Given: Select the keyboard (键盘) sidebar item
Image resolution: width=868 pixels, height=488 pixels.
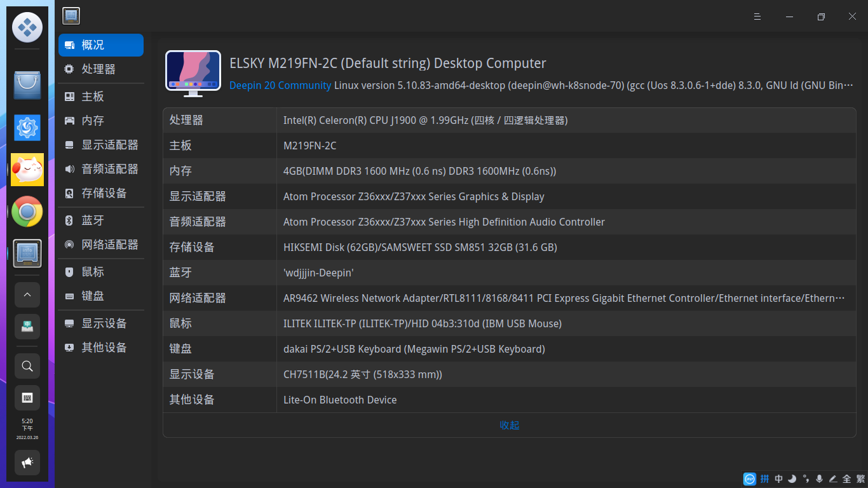Looking at the screenshot, I should (x=93, y=296).
